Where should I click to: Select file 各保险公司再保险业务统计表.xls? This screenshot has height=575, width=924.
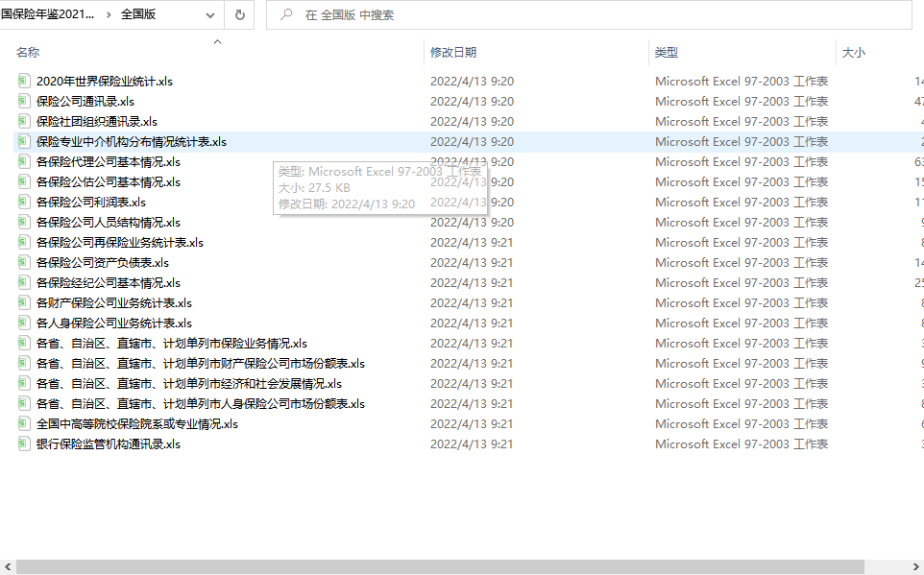coord(120,242)
